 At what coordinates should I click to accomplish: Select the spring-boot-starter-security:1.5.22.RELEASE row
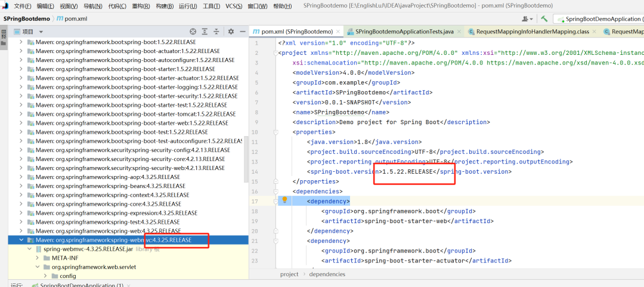(128, 96)
